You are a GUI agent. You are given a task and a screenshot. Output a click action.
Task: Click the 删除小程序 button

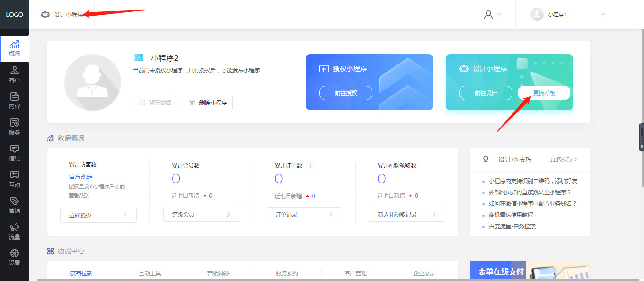click(208, 103)
